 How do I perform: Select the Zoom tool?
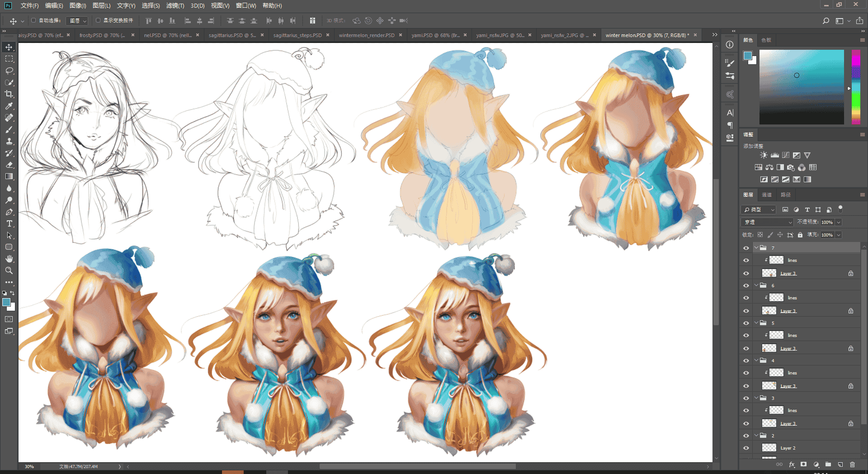(x=9, y=270)
